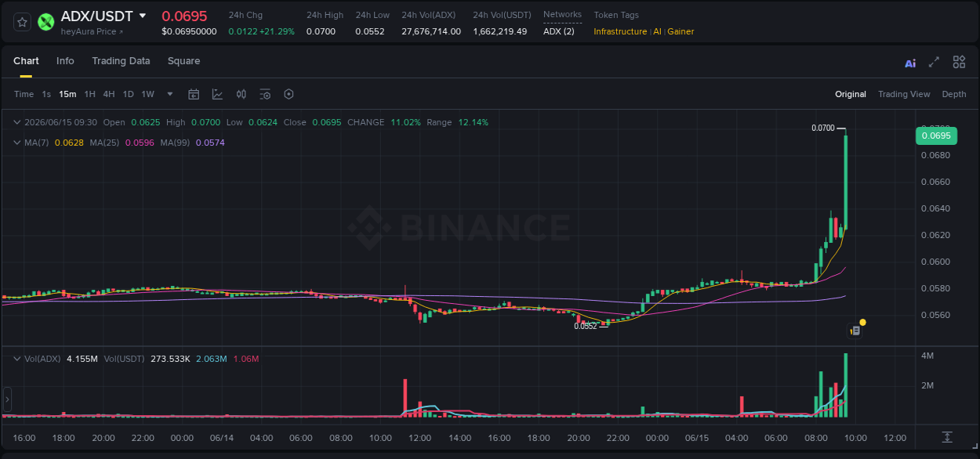Switch to Depth chart view
980x459 pixels.
point(954,94)
